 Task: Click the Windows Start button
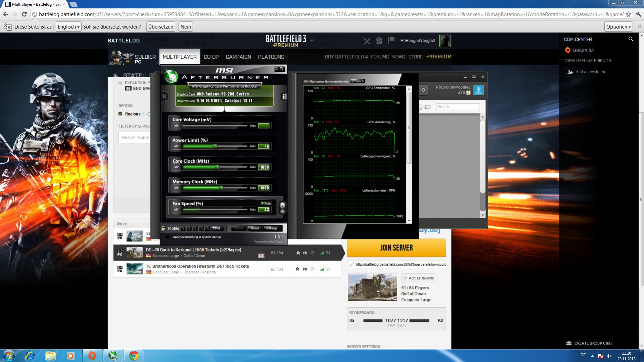pos(9,356)
